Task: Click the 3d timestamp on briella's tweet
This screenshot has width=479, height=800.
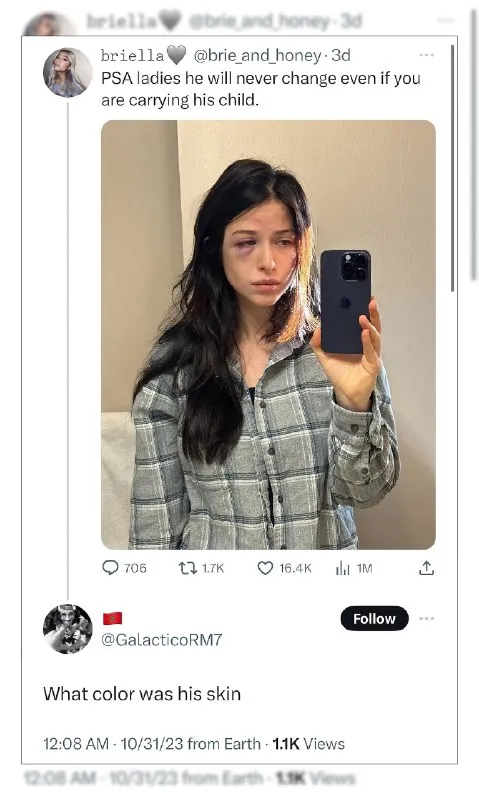Action: pyautogui.click(x=341, y=55)
